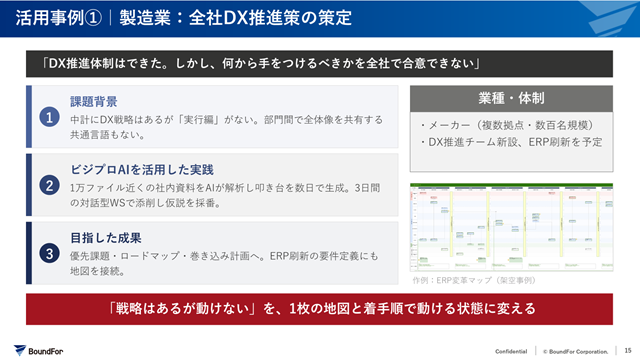Select the slide title 活用事例① text
Viewport: 641px width, 363px height.
coord(59,18)
